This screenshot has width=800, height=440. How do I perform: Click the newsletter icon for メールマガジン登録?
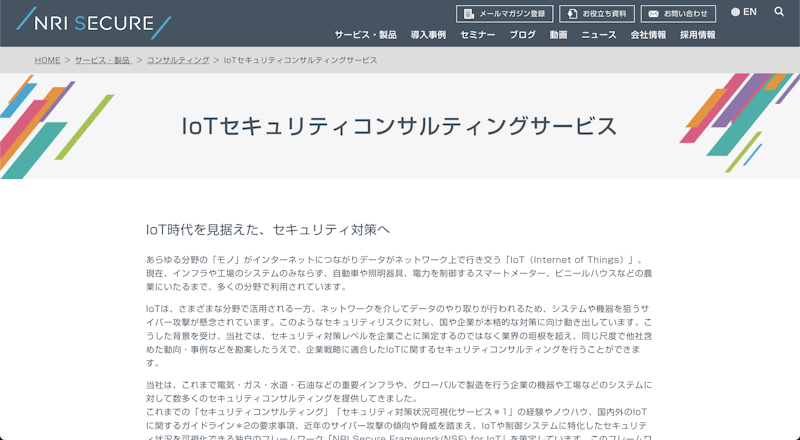[x=468, y=14]
